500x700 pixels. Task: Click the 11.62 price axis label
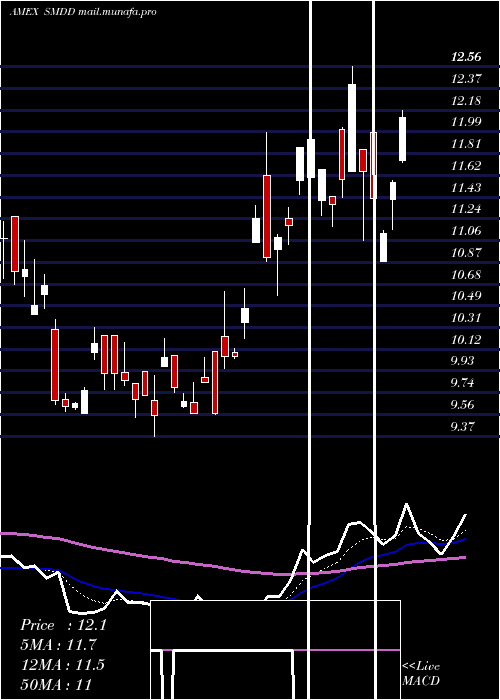pos(467,166)
